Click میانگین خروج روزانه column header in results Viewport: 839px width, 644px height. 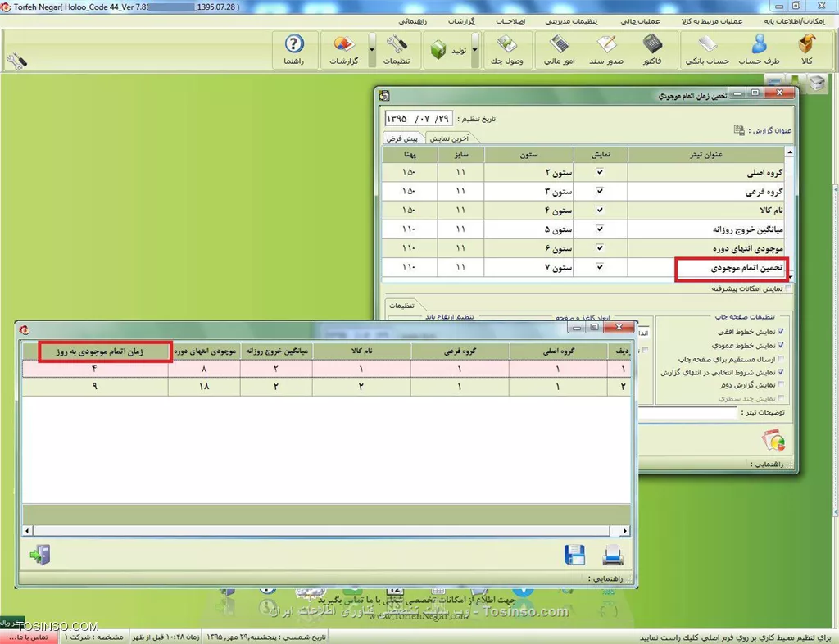[x=277, y=351]
